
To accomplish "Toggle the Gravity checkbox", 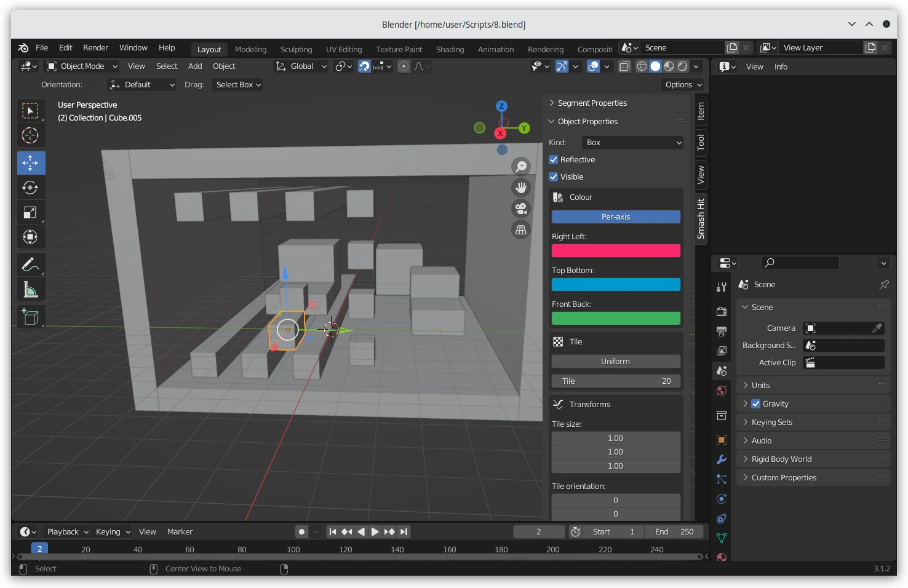I will point(756,404).
